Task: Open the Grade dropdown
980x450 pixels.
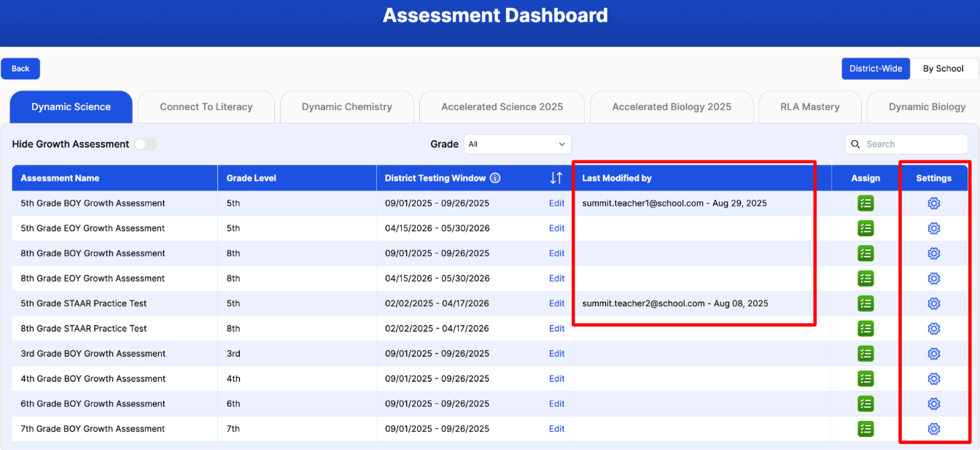Action: (517, 144)
